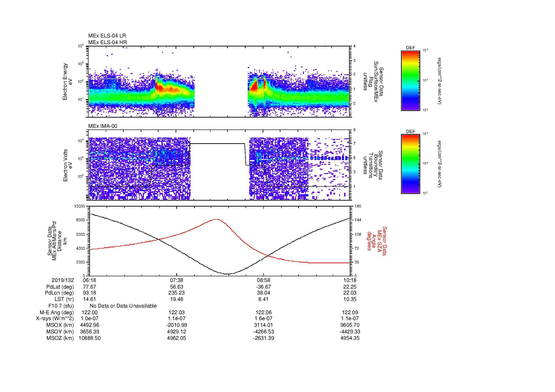
Task: Click the MSOZ value 10888.50
Action: (90, 338)
